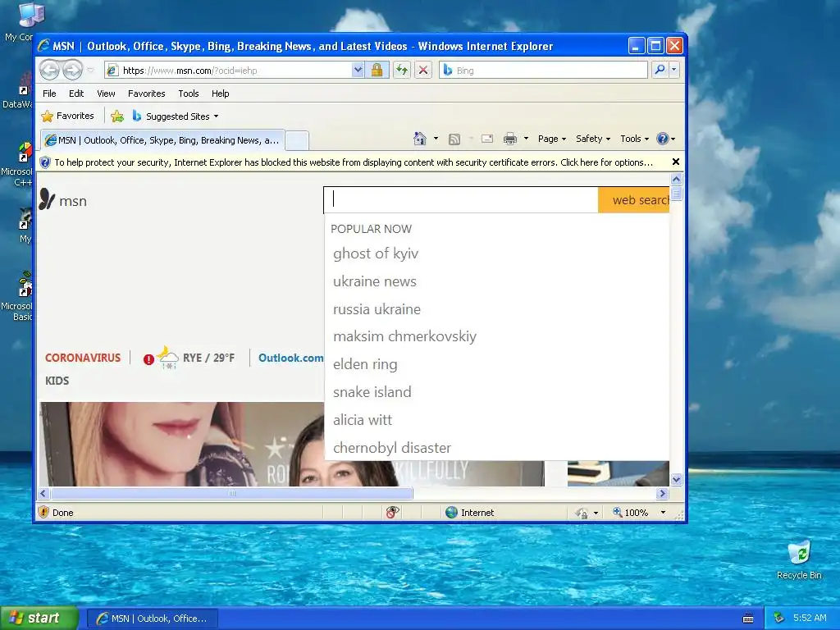Open the Tools command bar menu

(634, 139)
